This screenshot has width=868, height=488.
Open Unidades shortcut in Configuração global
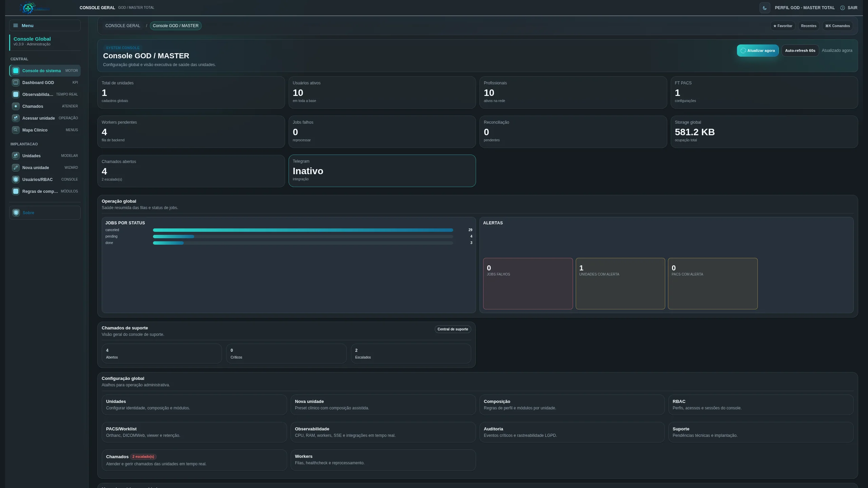click(x=194, y=405)
